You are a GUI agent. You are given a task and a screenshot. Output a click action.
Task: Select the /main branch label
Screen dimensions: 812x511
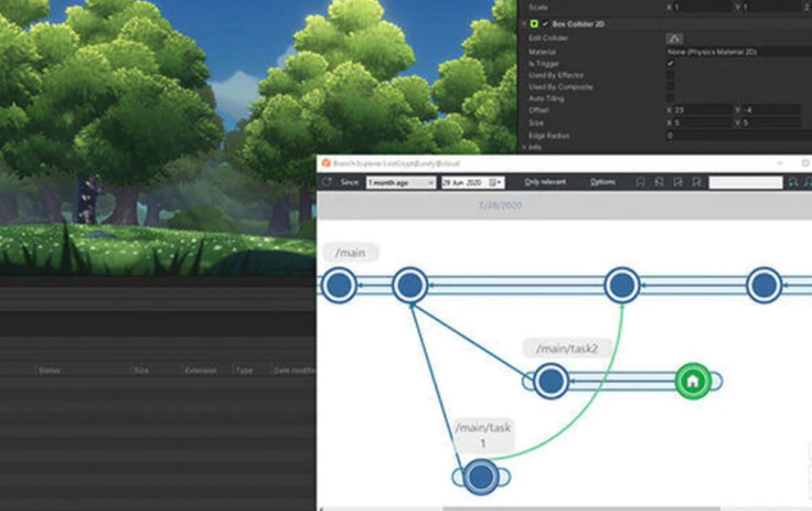coord(350,253)
